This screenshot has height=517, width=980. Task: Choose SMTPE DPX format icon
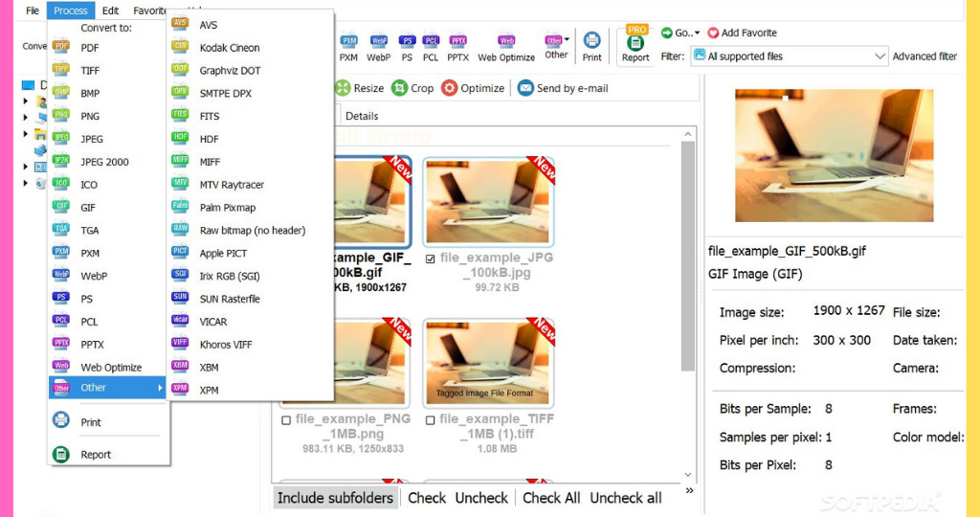pyautogui.click(x=180, y=92)
